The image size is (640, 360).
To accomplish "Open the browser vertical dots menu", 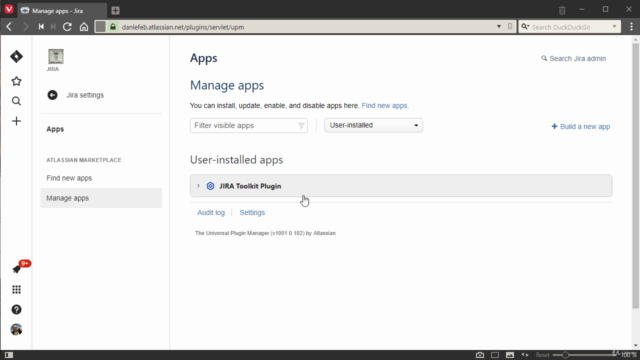I will (631, 27).
